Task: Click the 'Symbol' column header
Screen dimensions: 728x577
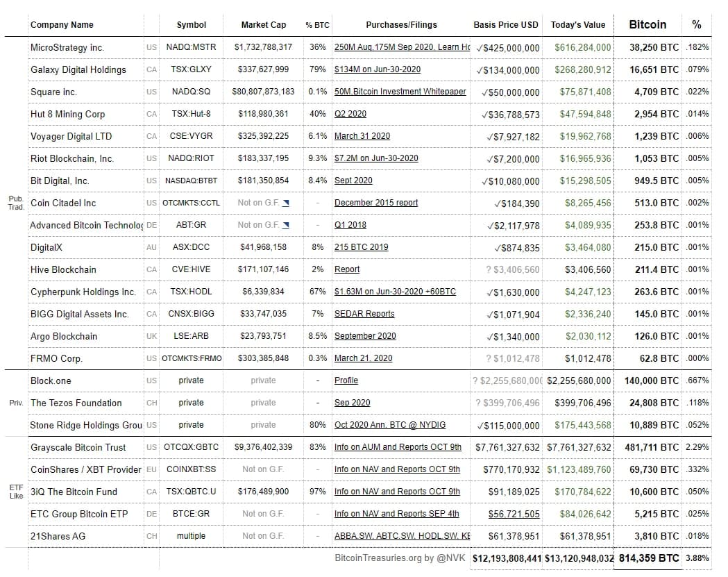Action: pos(192,24)
